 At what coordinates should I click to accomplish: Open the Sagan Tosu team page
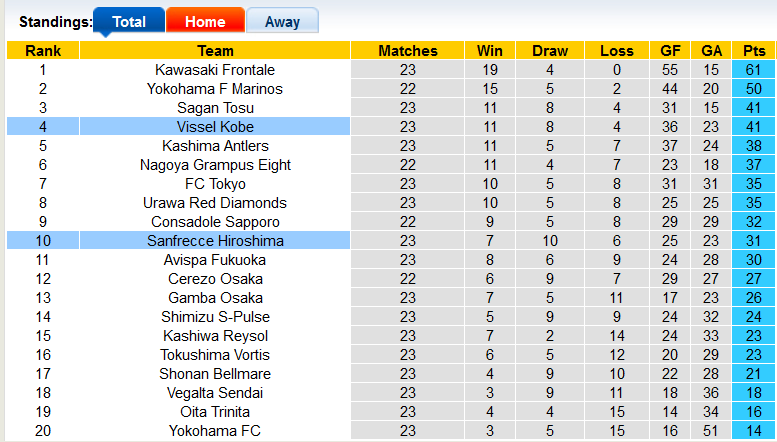215,108
